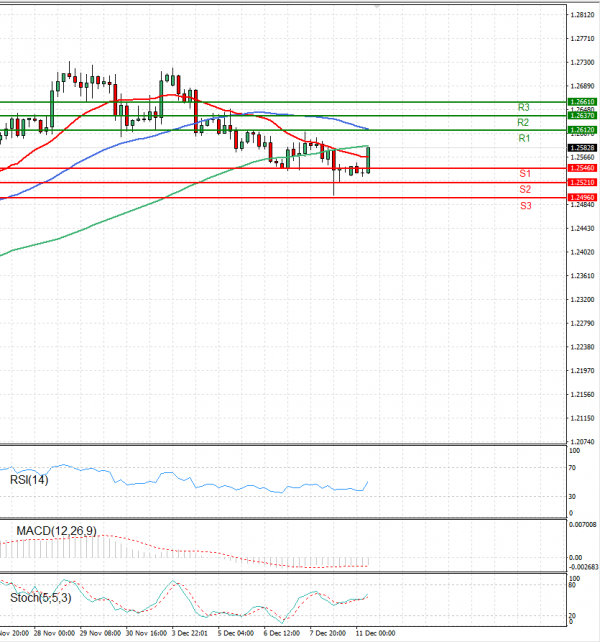Click the R3 resistance level label

pyautogui.click(x=523, y=107)
